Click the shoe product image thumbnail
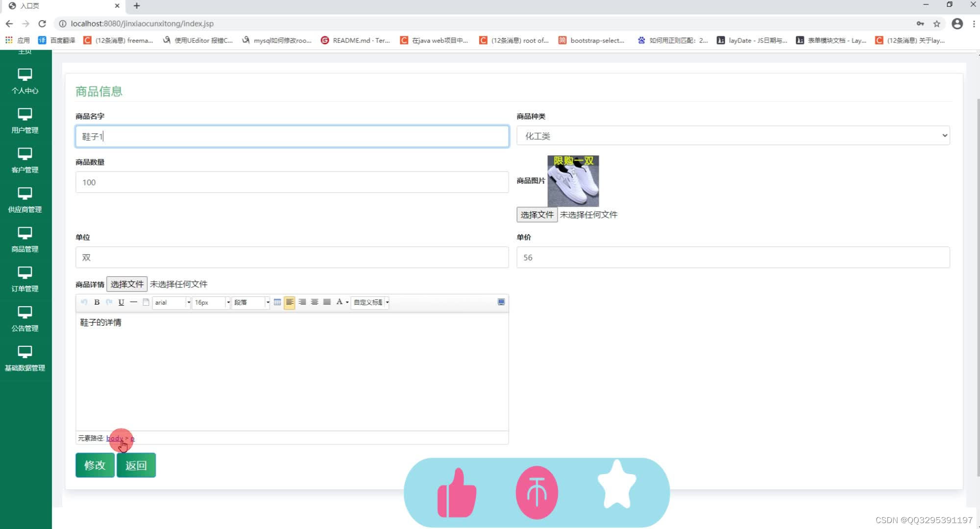This screenshot has width=980, height=529. tap(573, 181)
